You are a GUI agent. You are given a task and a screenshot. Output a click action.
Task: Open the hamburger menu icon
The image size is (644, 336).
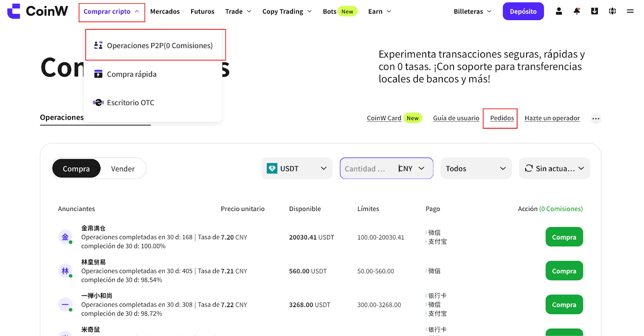tap(630, 11)
